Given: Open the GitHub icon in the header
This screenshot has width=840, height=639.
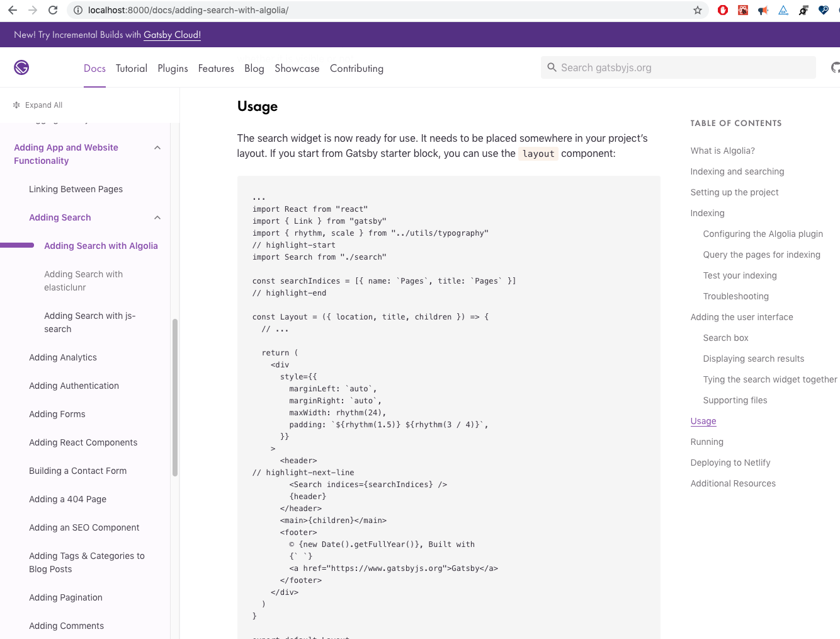Looking at the screenshot, I should [835, 67].
